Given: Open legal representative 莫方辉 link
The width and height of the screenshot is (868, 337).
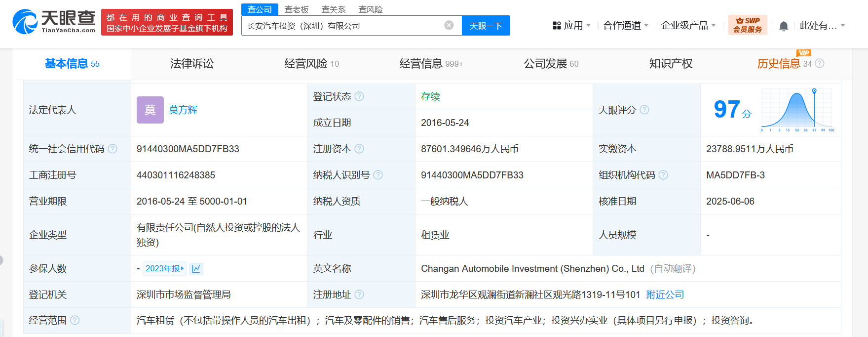Looking at the screenshot, I should [x=183, y=110].
